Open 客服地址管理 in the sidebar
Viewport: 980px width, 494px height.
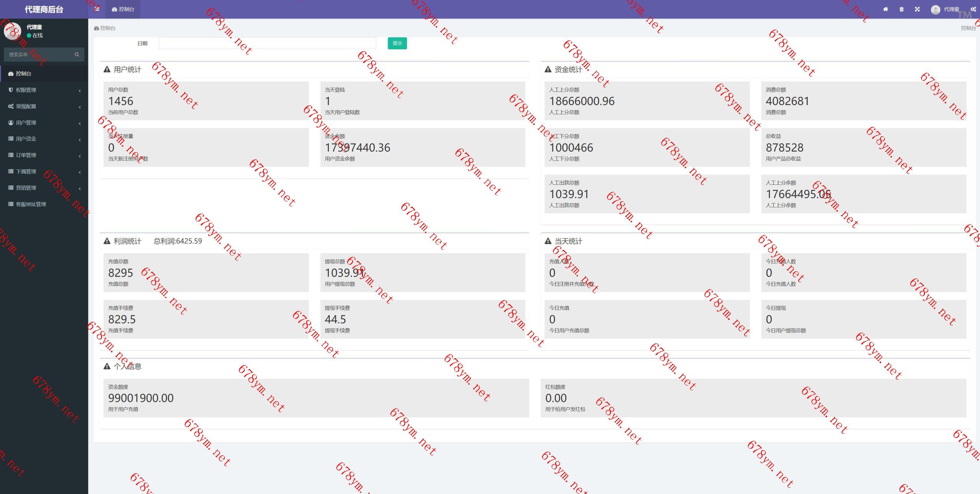[31, 204]
